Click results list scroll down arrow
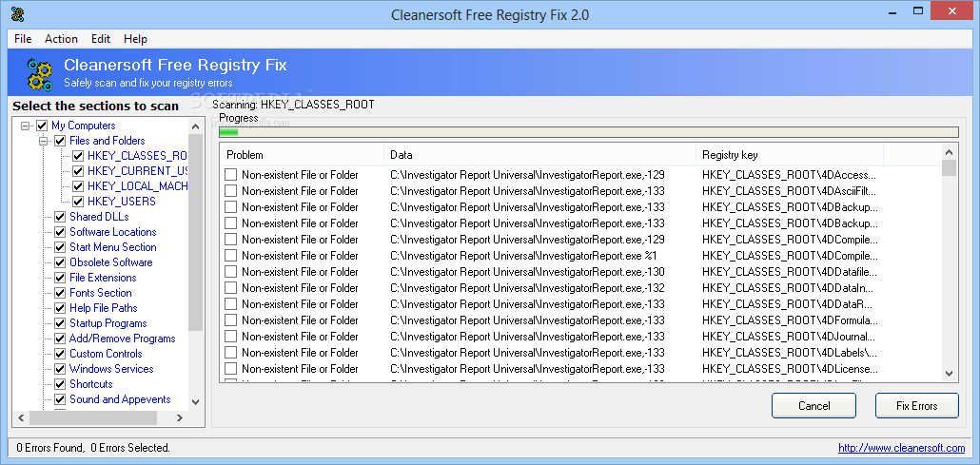 tap(950, 373)
